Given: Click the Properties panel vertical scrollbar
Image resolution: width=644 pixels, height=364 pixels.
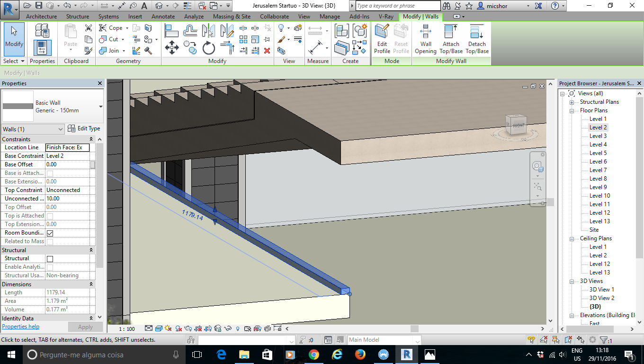Looking at the screenshot, I should click(x=100, y=206).
